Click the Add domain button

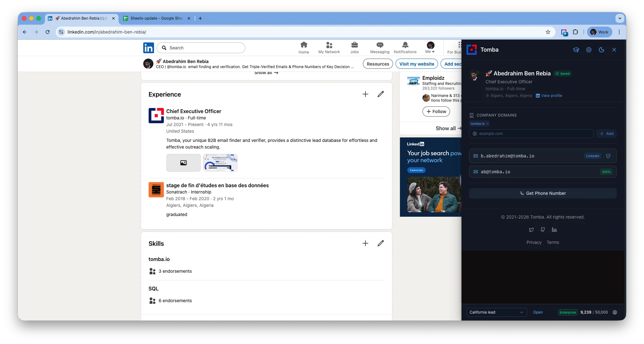607,134
